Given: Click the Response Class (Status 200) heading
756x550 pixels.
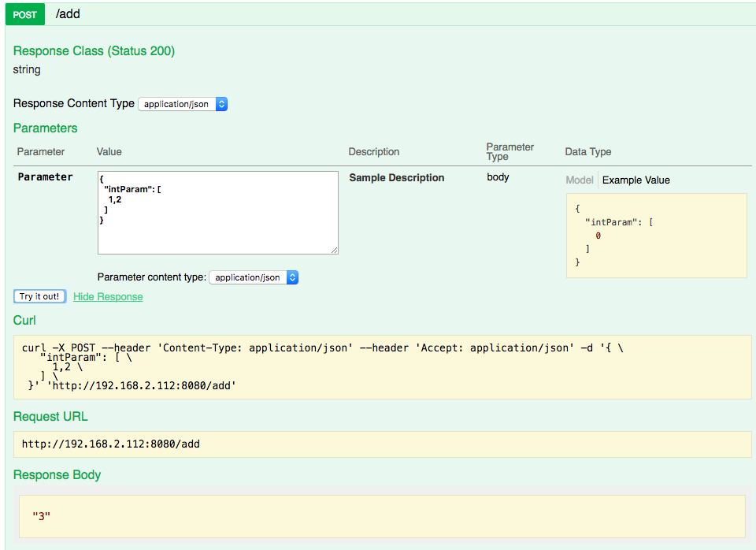Looking at the screenshot, I should point(94,51).
